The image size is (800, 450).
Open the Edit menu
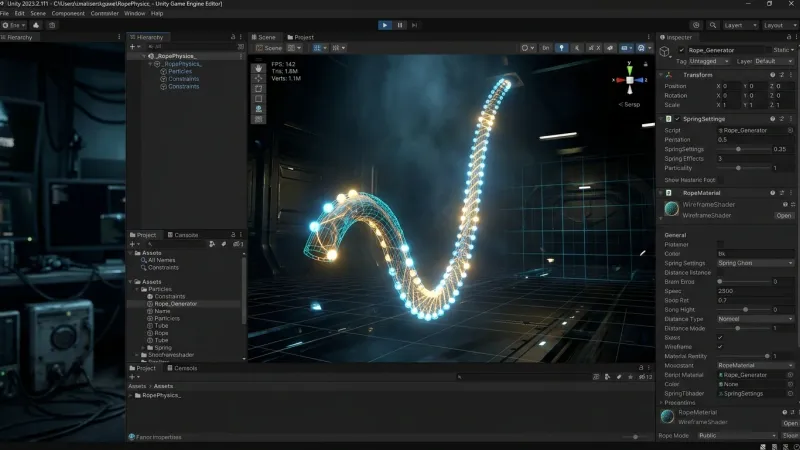tap(19, 13)
